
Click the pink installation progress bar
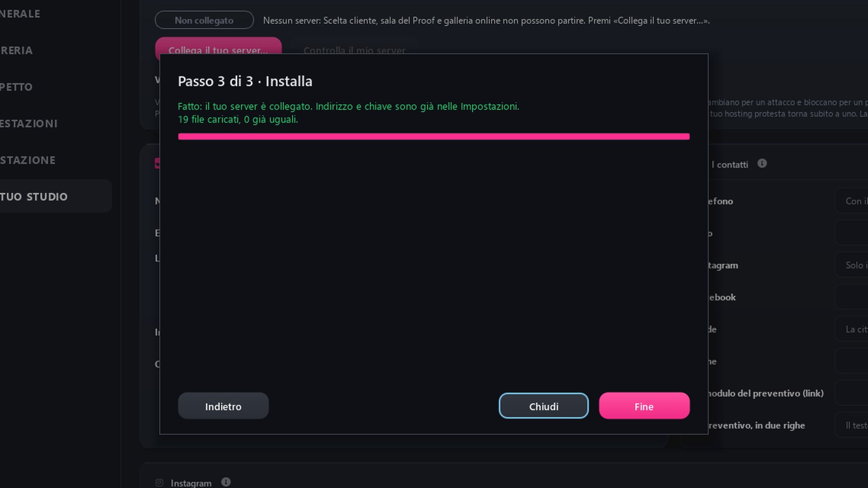click(x=433, y=137)
